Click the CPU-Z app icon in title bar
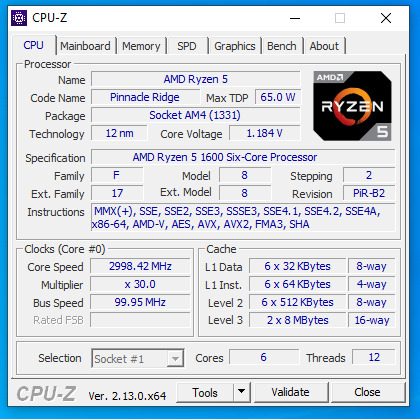Viewport: 420px width, 419px height. coord(19,18)
